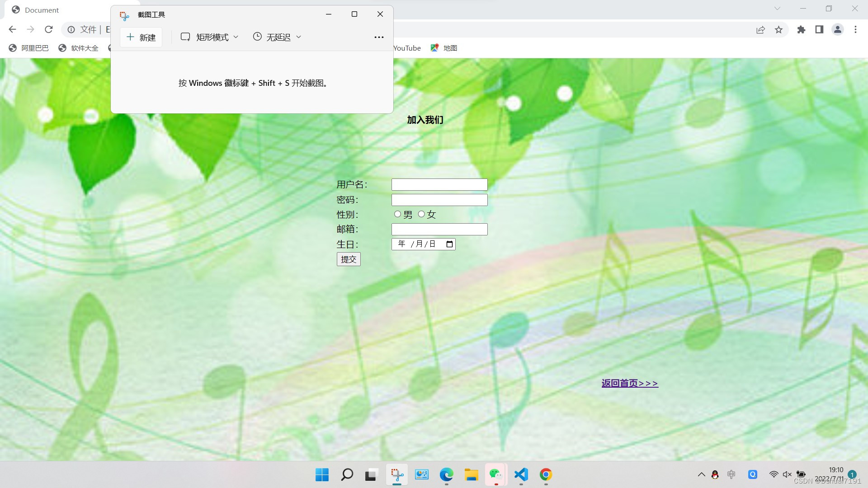Switch to the Document browser tab
Image resolution: width=868 pixels, height=488 pixels.
tap(42, 10)
